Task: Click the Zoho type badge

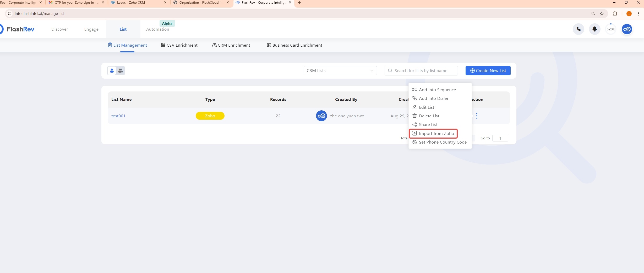Action: pos(210,116)
